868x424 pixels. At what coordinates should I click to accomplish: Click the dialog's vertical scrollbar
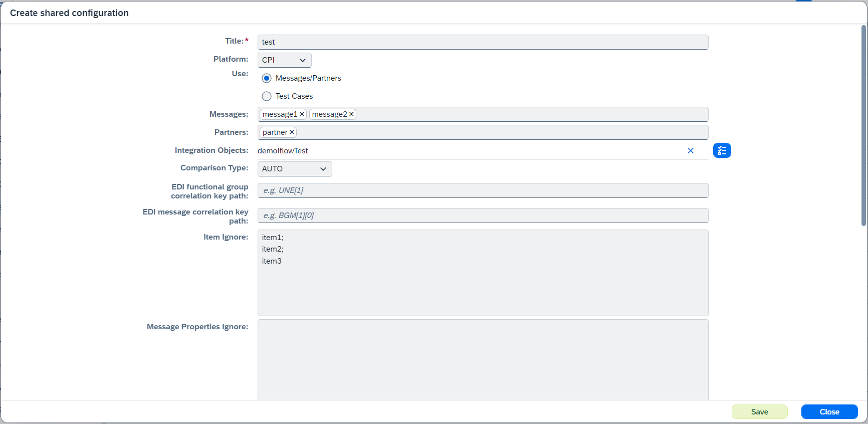[863, 125]
